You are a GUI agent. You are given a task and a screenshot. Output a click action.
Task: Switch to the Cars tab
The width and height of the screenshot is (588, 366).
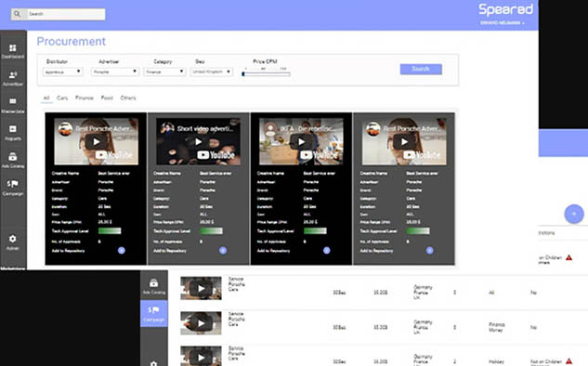[x=62, y=98]
